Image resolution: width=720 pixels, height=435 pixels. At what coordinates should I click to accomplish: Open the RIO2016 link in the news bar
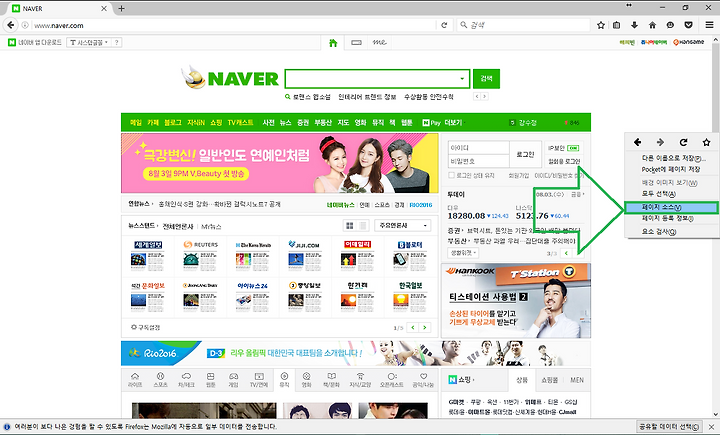421,205
